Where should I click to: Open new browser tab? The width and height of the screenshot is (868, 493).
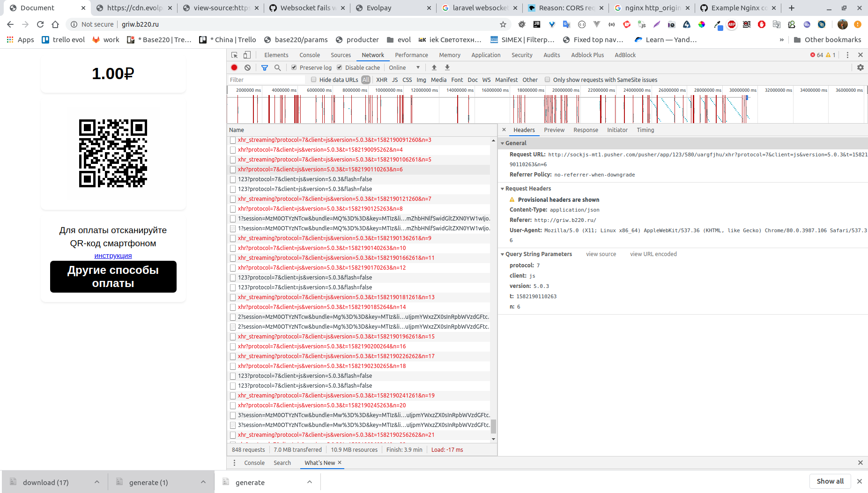pyautogui.click(x=792, y=8)
